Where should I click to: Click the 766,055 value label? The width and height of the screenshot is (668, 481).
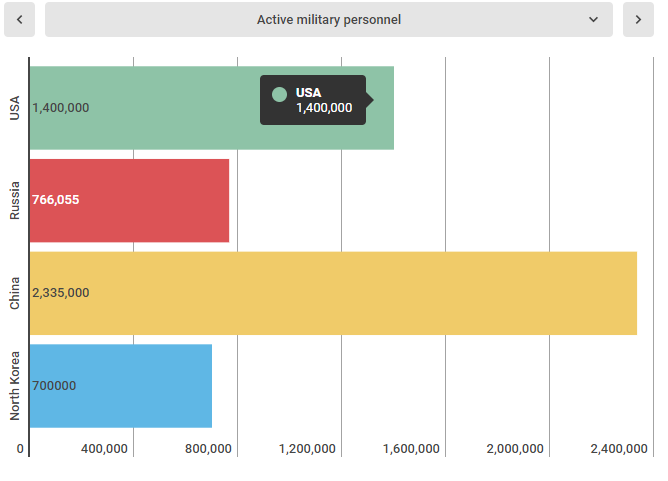pyautogui.click(x=56, y=200)
